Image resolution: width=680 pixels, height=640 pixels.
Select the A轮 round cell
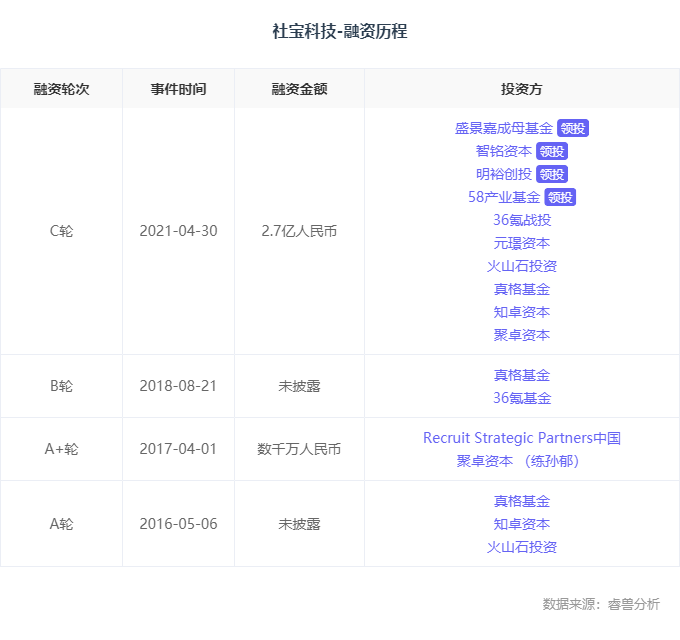click(x=61, y=524)
